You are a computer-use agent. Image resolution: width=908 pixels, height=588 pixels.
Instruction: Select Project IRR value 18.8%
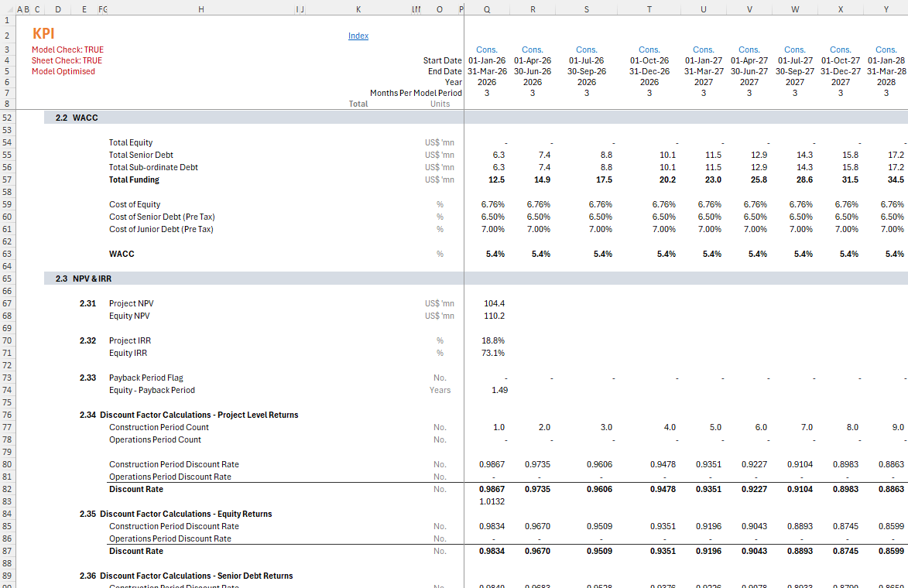(x=493, y=341)
